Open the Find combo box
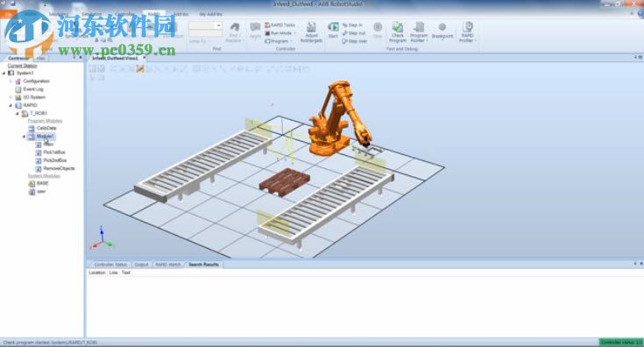This screenshot has width=644, height=347. point(205,25)
